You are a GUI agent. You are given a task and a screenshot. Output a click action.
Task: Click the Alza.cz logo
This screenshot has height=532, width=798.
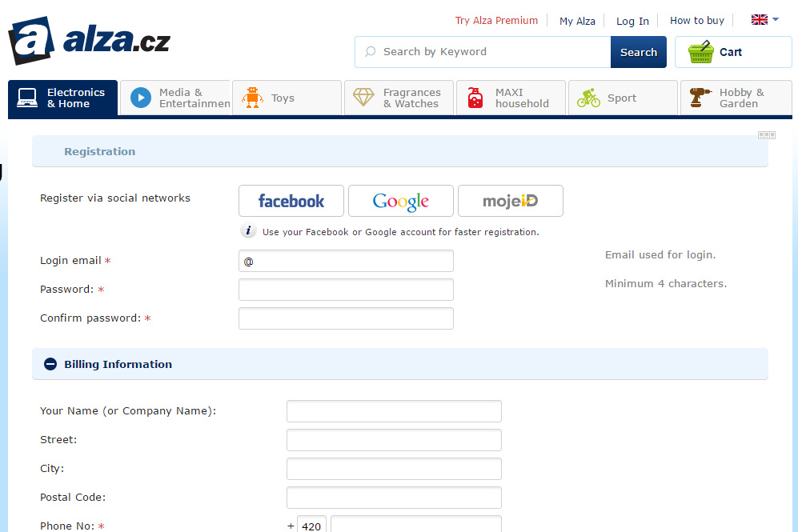89,40
